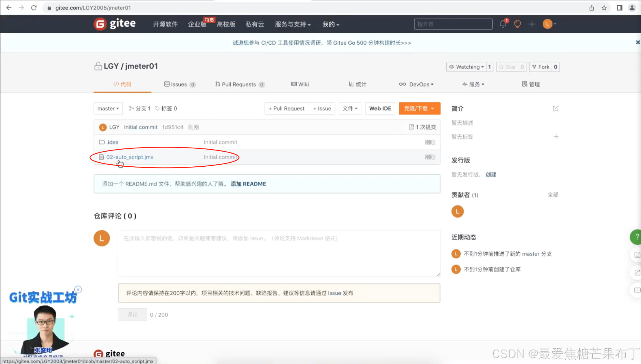Click the Web IDE button

click(380, 109)
